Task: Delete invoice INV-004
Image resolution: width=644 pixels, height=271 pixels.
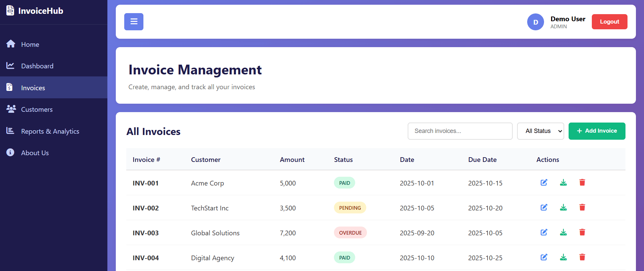Action: click(x=582, y=257)
